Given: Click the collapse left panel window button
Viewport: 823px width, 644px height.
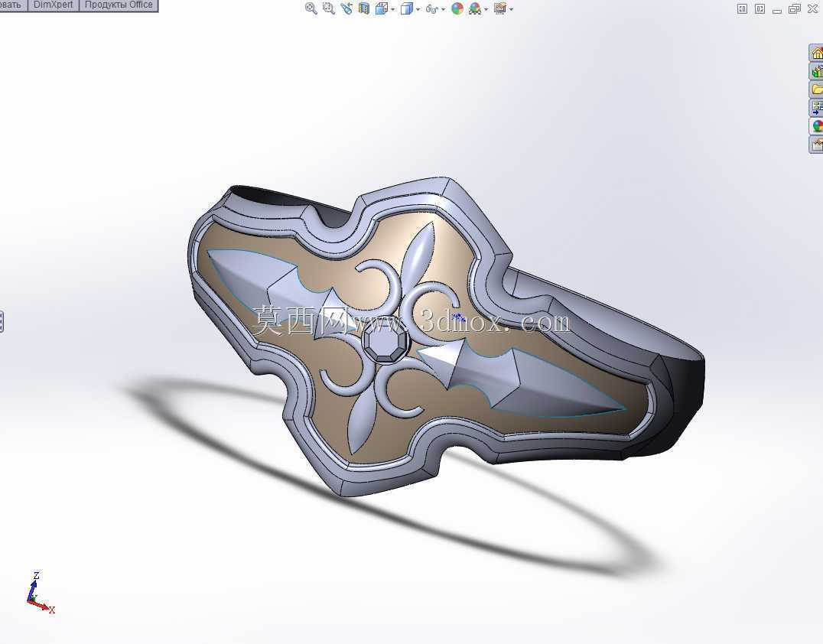Looking at the screenshot, I should click(x=742, y=8).
